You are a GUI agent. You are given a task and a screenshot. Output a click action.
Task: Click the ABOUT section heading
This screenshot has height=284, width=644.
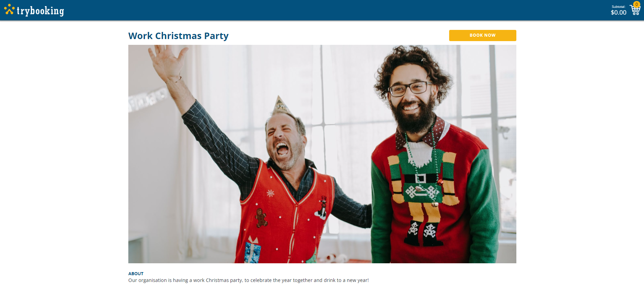(x=136, y=273)
